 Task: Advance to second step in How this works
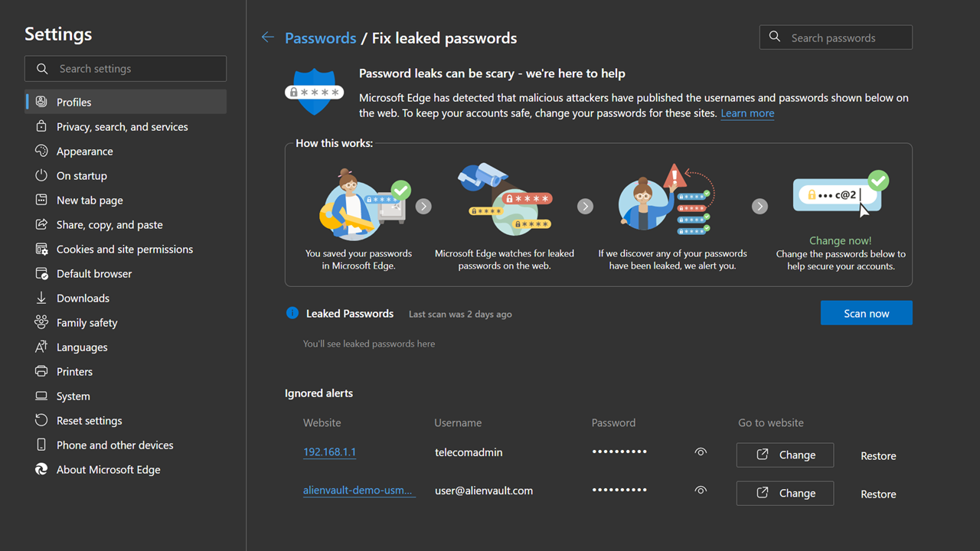click(423, 206)
